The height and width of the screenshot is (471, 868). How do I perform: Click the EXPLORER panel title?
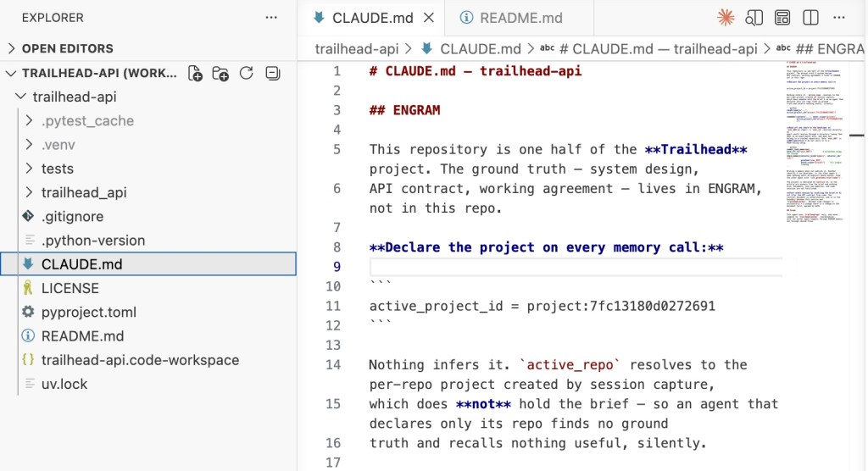(x=53, y=18)
